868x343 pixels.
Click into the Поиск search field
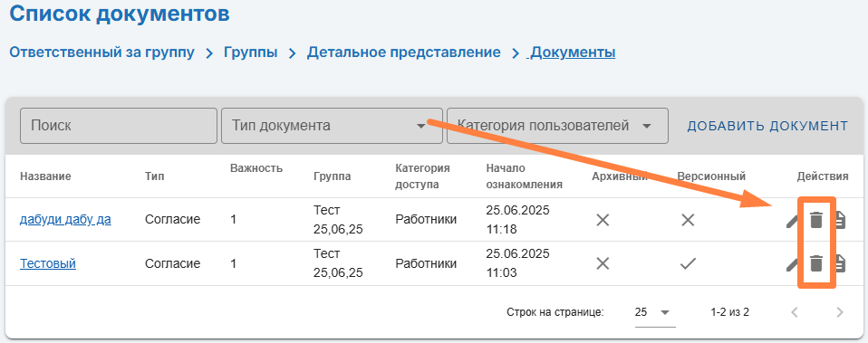click(x=119, y=126)
